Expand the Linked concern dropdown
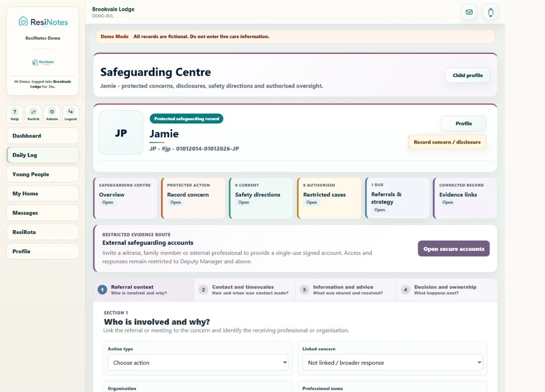 (x=392, y=362)
